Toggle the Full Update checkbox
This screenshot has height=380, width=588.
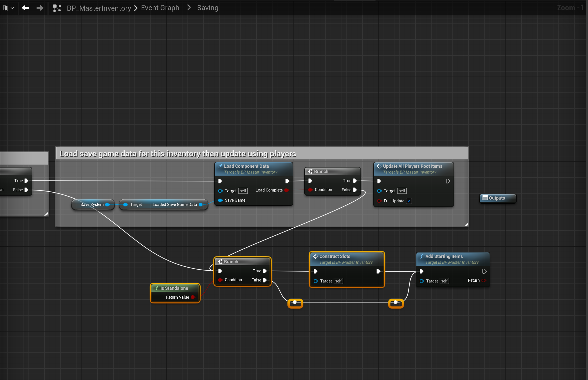click(409, 201)
